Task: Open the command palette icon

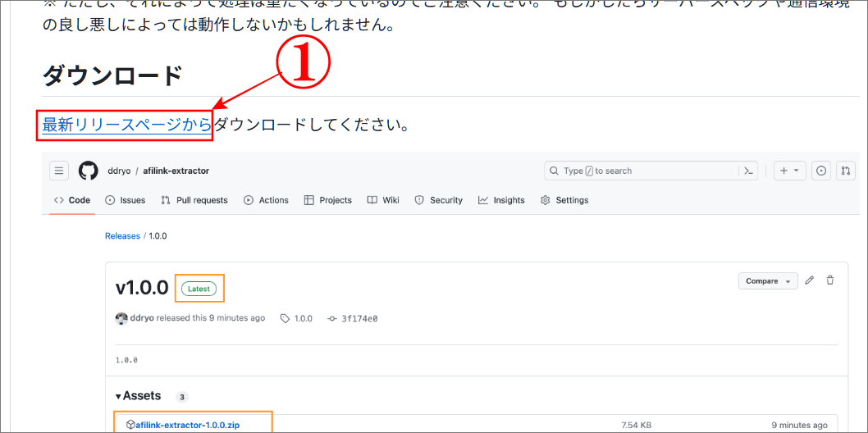Action: tap(747, 171)
